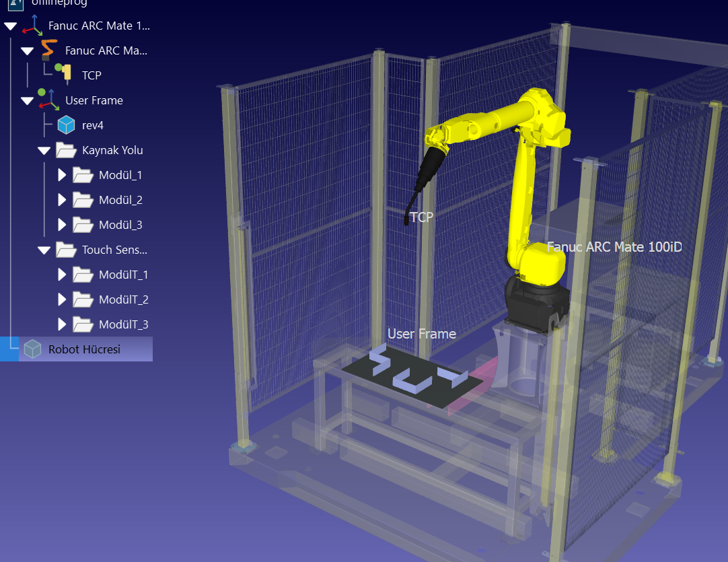Expand the Modül_1 folder
This screenshot has height=562, width=728.
coord(62,175)
